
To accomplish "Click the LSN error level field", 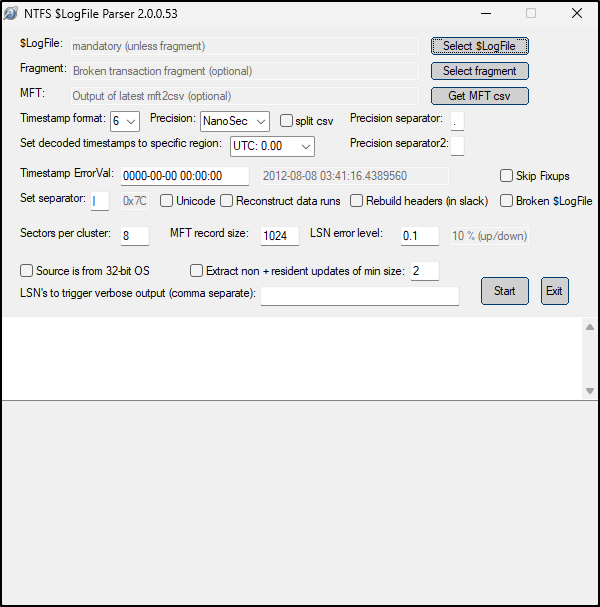I will (420, 236).
